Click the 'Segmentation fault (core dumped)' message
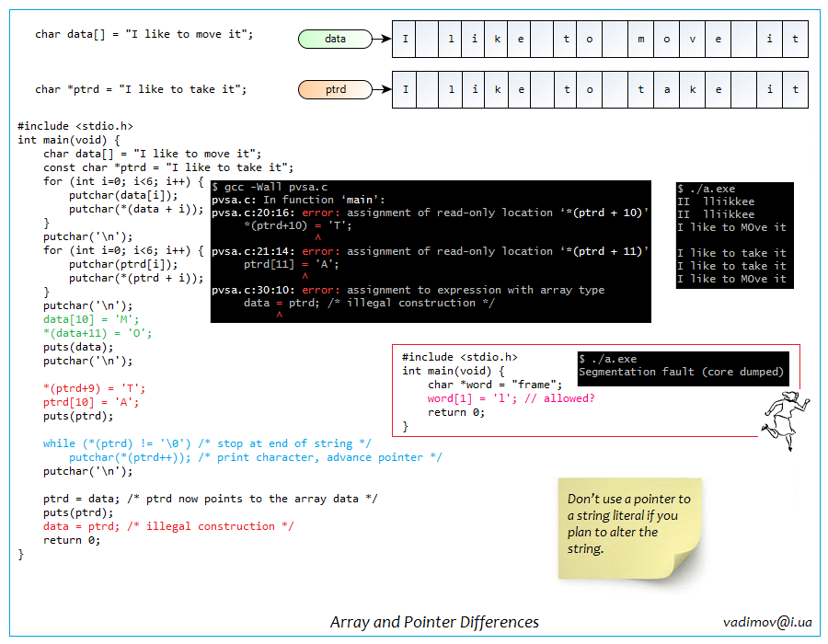Viewport: 828px width, 644px height. click(x=681, y=372)
